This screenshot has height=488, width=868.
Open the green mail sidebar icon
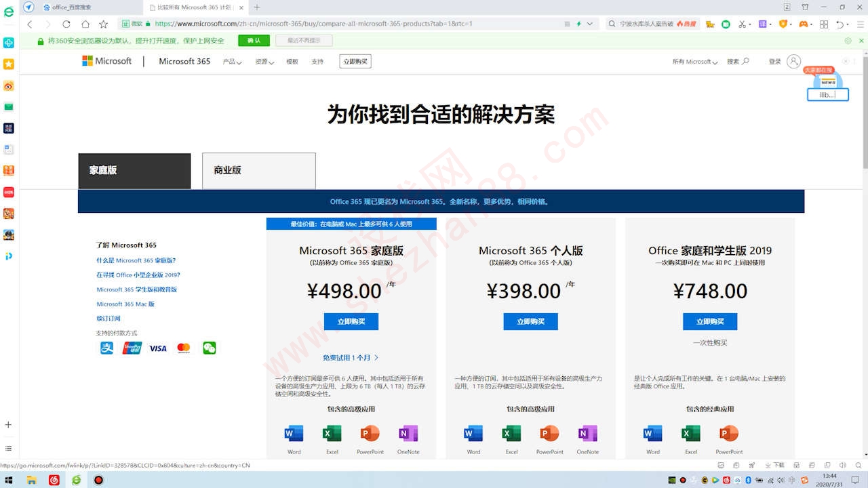[9, 106]
